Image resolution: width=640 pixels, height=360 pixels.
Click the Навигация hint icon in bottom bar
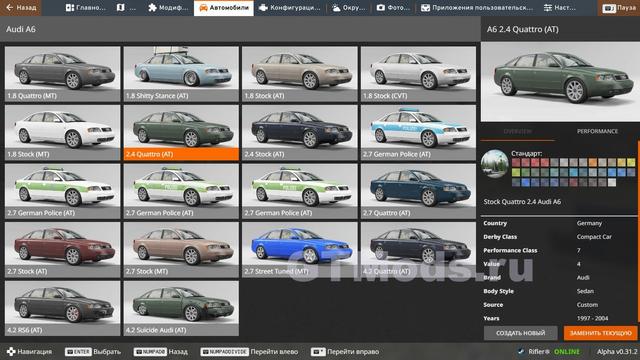[11, 351]
